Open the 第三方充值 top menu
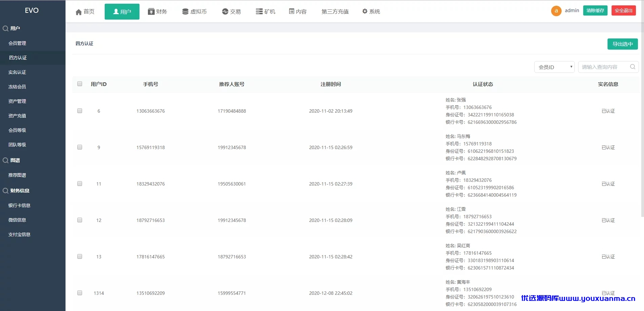This screenshot has height=311, width=644. (335, 11)
